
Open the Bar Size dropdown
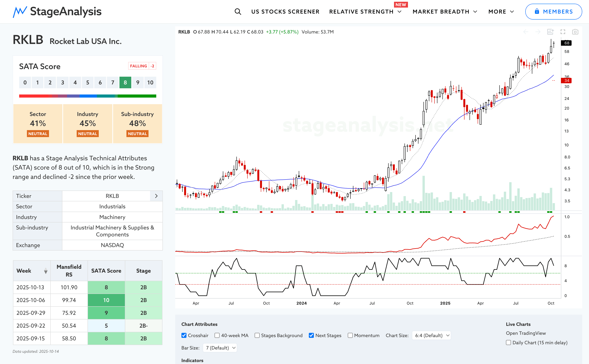coord(220,348)
